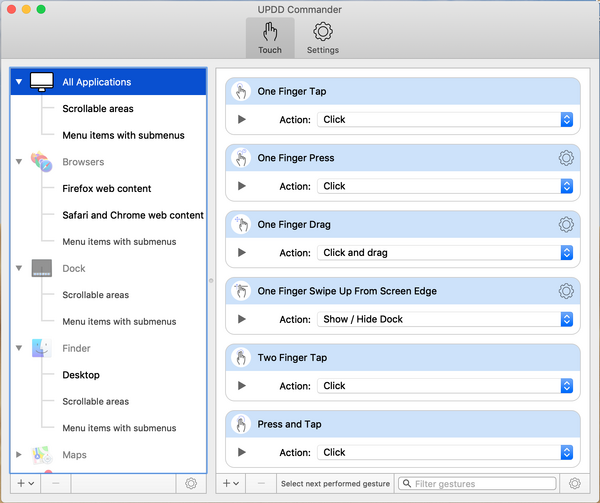Open the Show / Hide Dock action dropdown
Screen dimensions: 600x503
coord(445,319)
